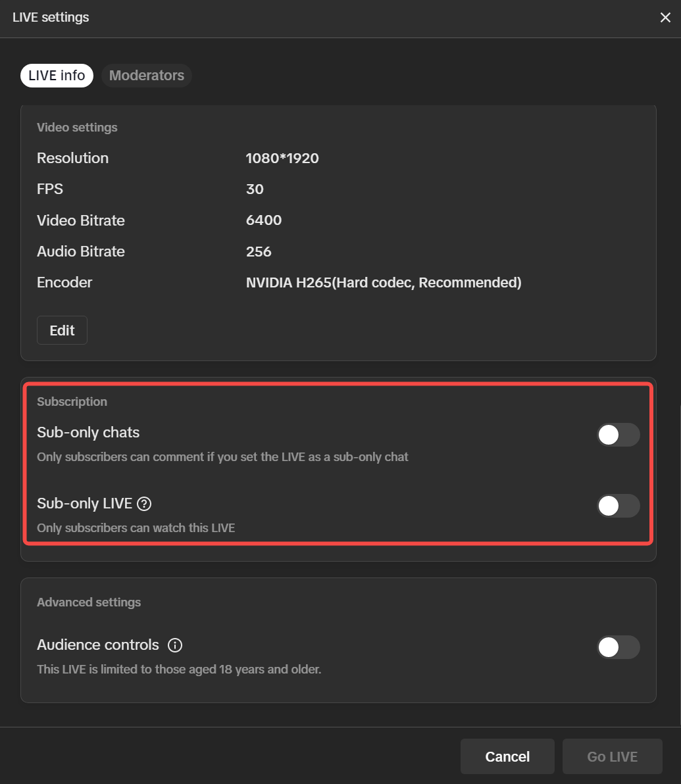Screen dimensions: 681x784
Task: Toggle Audience controls on
Action: [x=618, y=647]
